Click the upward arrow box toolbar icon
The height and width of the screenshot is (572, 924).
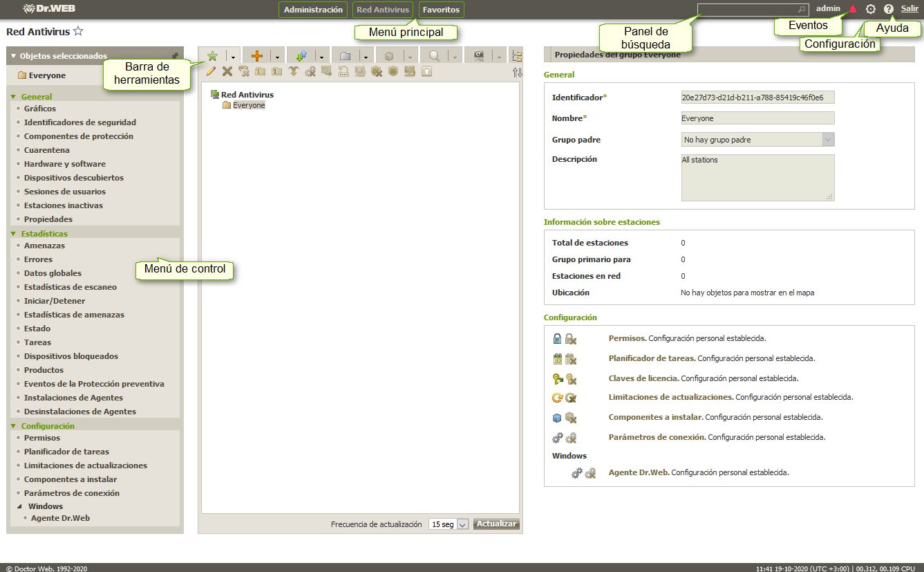pyautogui.click(x=426, y=71)
